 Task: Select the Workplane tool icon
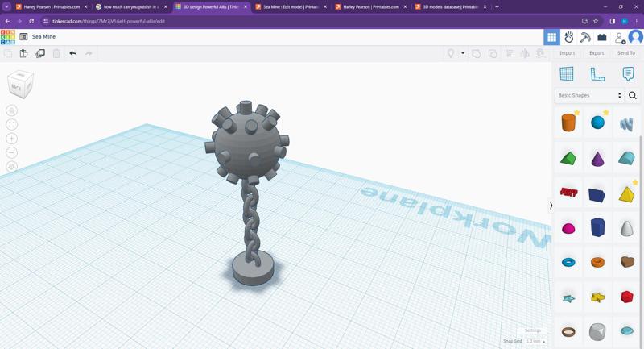[x=567, y=74]
